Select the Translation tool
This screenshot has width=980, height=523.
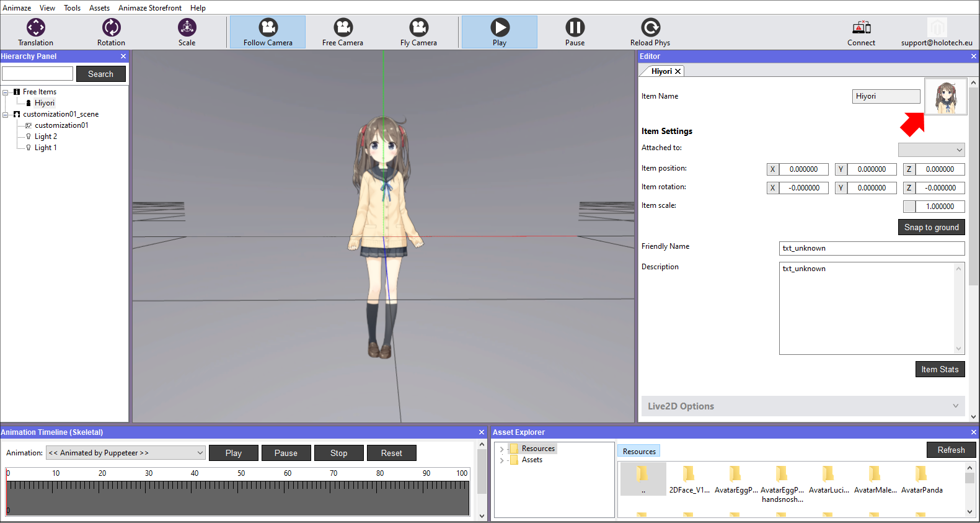coord(35,32)
